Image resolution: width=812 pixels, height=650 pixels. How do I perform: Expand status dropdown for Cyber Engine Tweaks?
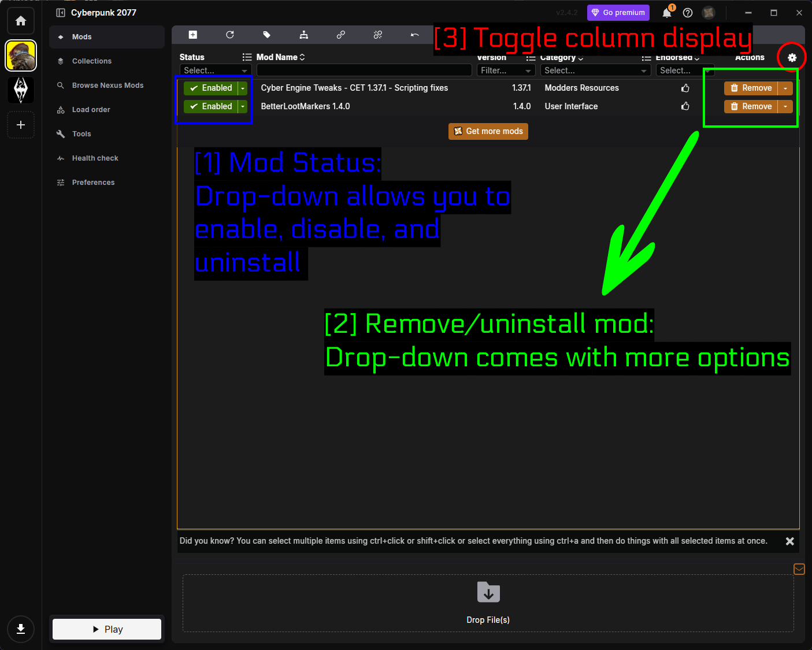click(243, 88)
